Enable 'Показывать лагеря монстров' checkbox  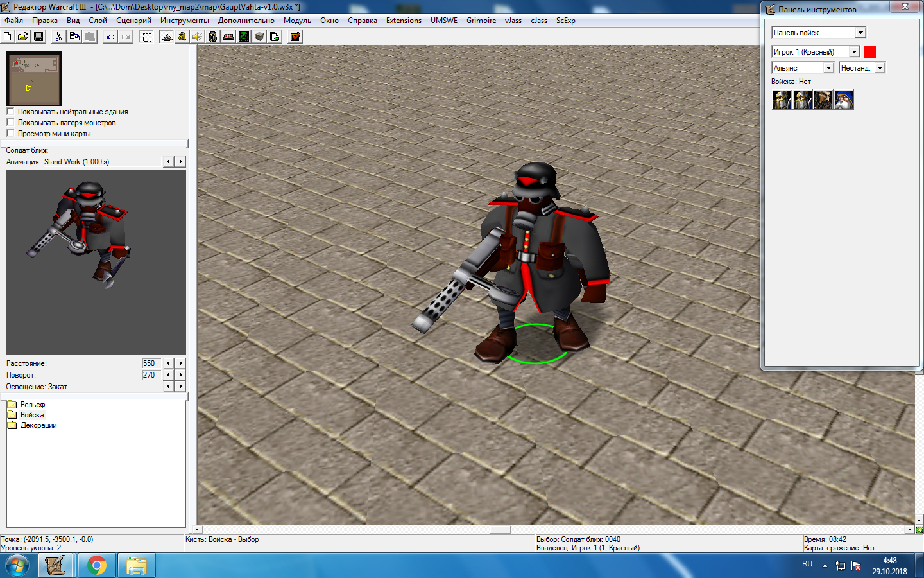(10, 122)
